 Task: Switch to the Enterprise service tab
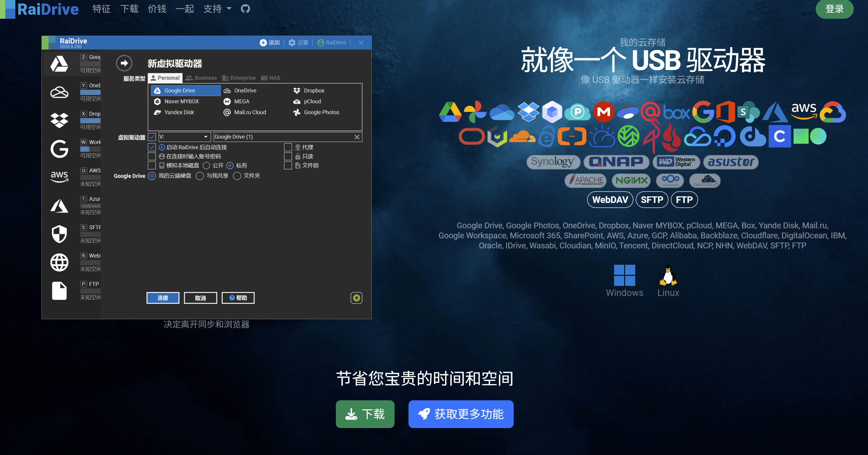pos(239,78)
